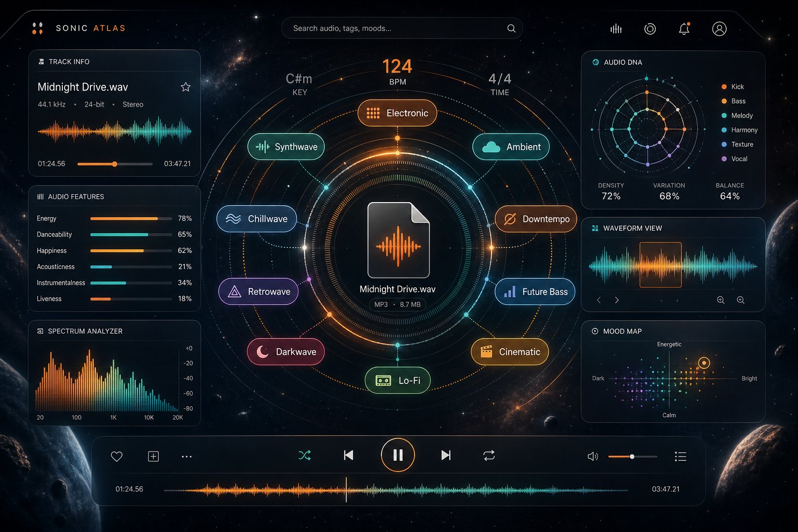Click the Track Info waveform preview
The width and height of the screenshot is (798, 532).
[x=115, y=131]
